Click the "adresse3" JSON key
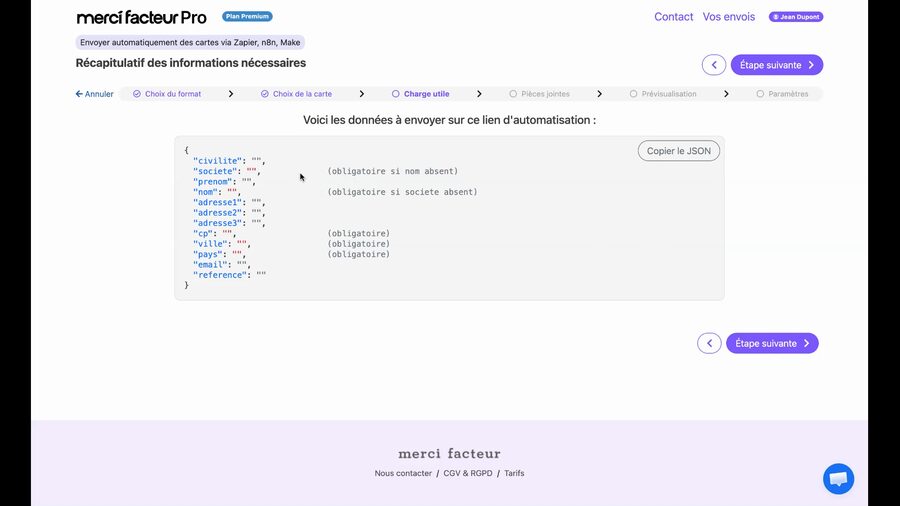The width and height of the screenshot is (900, 506). click(x=218, y=223)
